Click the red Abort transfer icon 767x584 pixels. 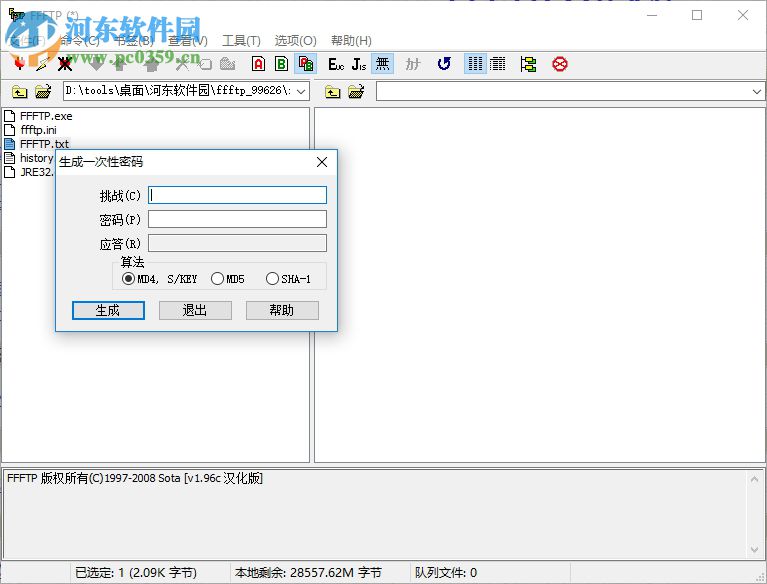pos(560,64)
